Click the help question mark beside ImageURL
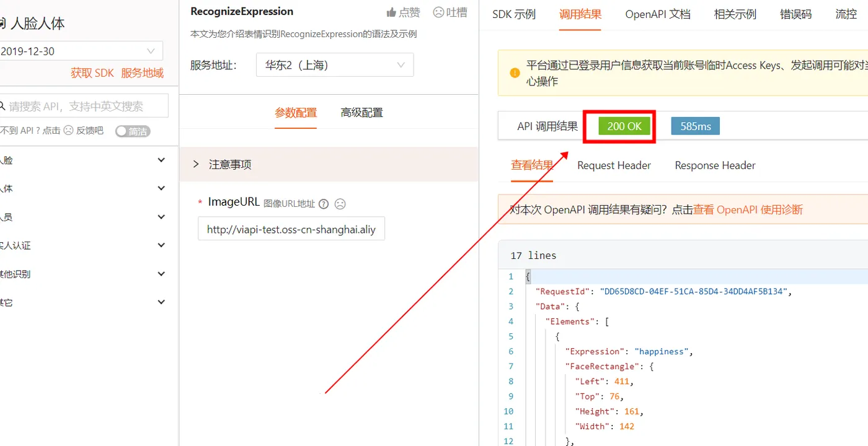The height and width of the screenshot is (446, 868). click(x=323, y=204)
